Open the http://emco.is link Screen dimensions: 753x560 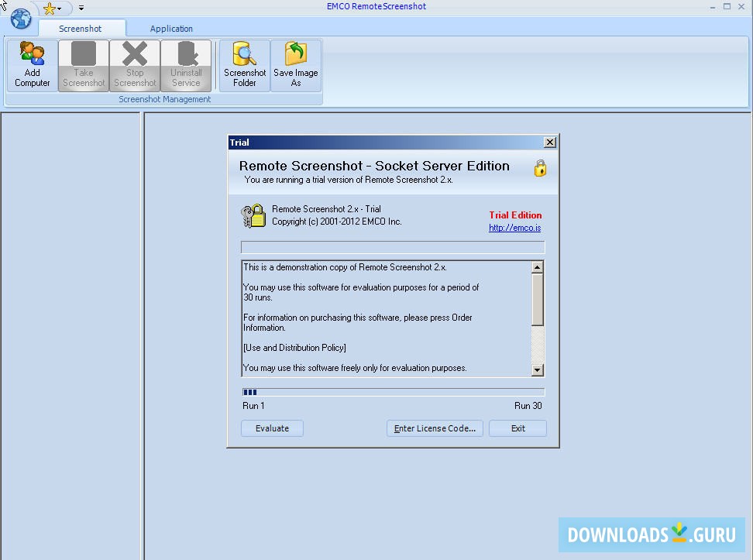[x=514, y=228]
